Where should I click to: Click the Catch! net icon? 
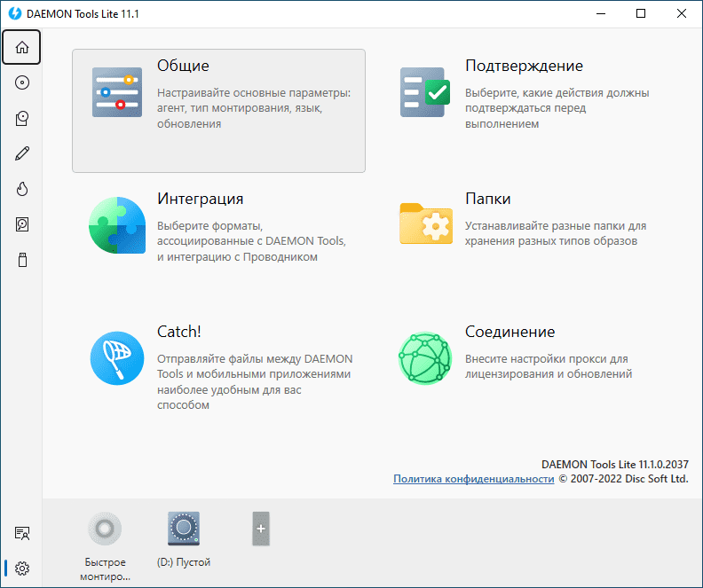pos(117,358)
